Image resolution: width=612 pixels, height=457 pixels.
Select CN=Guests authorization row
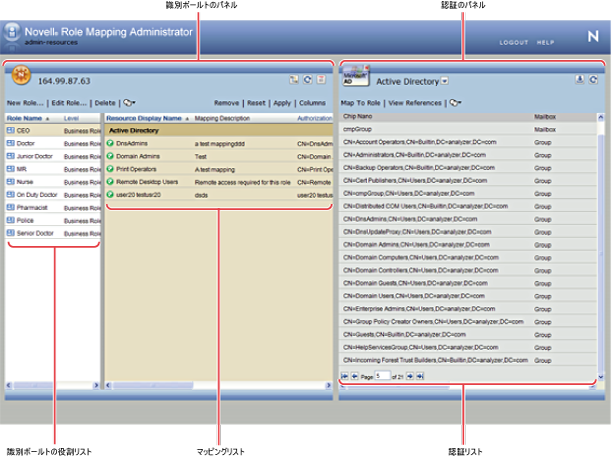pyautogui.click(x=468, y=334)
